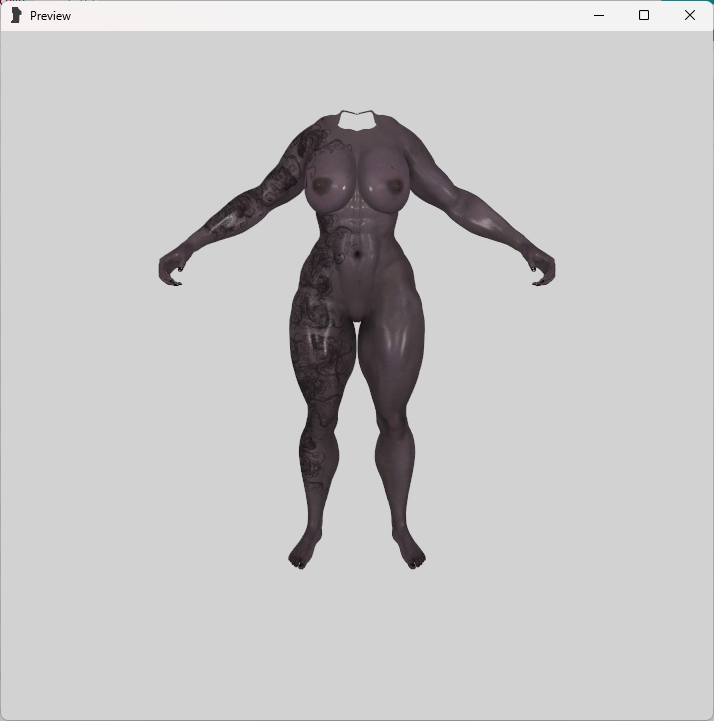Click the Preview title text
Image resolution: width=714 pixels, height=721 pixels.
coord(50,16)
